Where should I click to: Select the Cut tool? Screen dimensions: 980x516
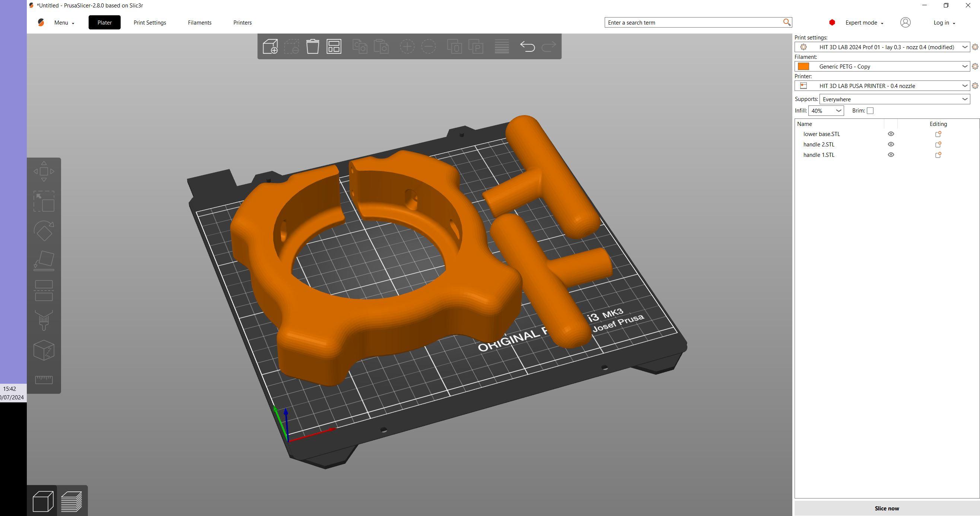[x=44, y=291]
